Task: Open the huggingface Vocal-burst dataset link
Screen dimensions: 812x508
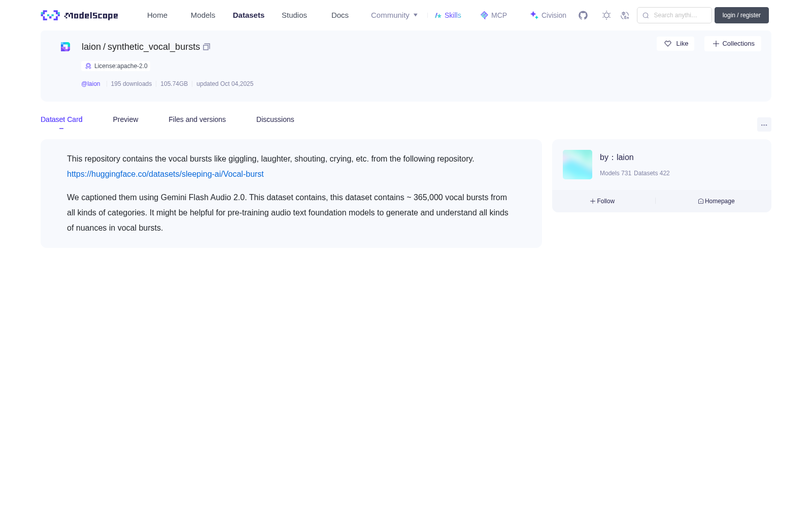Action: 165,174
